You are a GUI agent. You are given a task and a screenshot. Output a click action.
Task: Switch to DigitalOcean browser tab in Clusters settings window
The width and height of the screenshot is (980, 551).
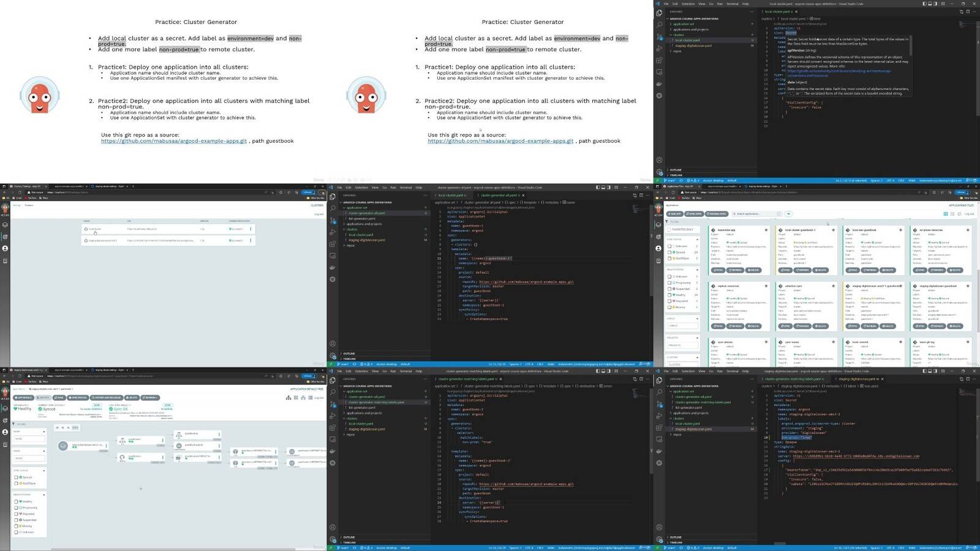pyautogui.click(x=111, y=186)
